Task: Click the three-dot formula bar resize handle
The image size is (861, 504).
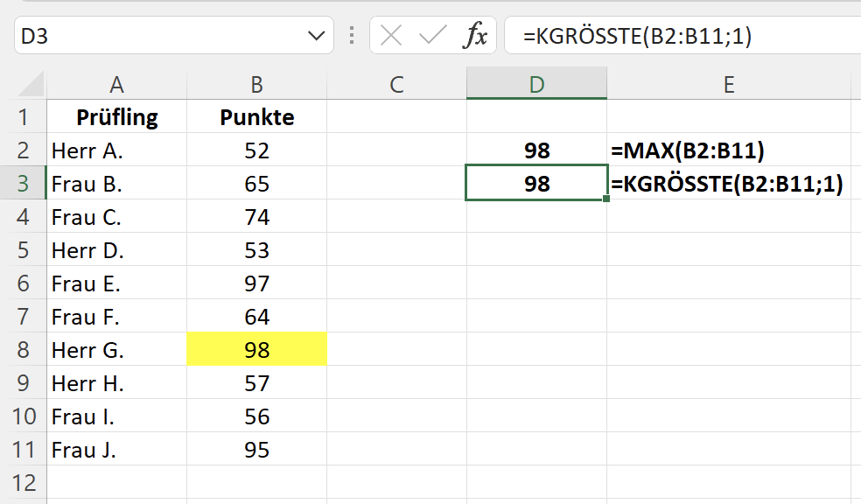Action: click(x=352, y=36)
